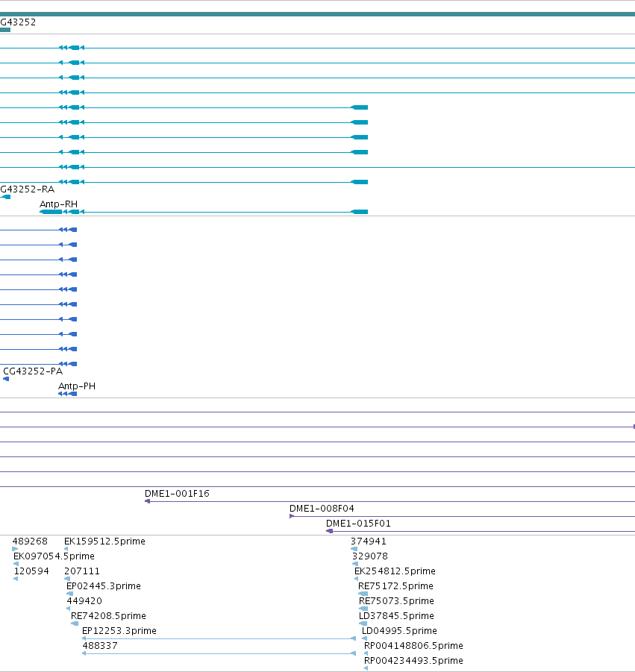Click the EP02445.3prime label

pyautogui.click(x=103, y=586)
